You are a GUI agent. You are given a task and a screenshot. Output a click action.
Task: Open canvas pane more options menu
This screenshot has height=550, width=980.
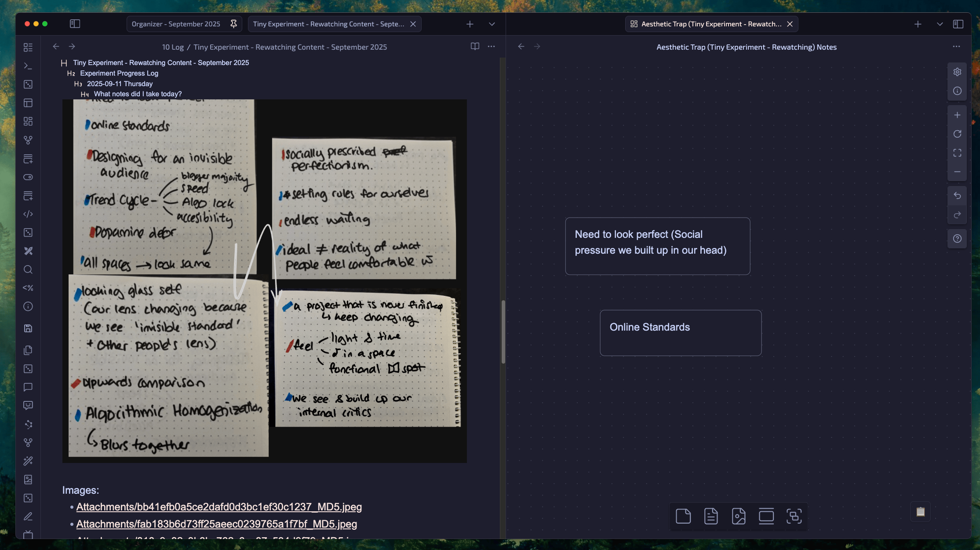pyautogui.click(x=956, y=47)
